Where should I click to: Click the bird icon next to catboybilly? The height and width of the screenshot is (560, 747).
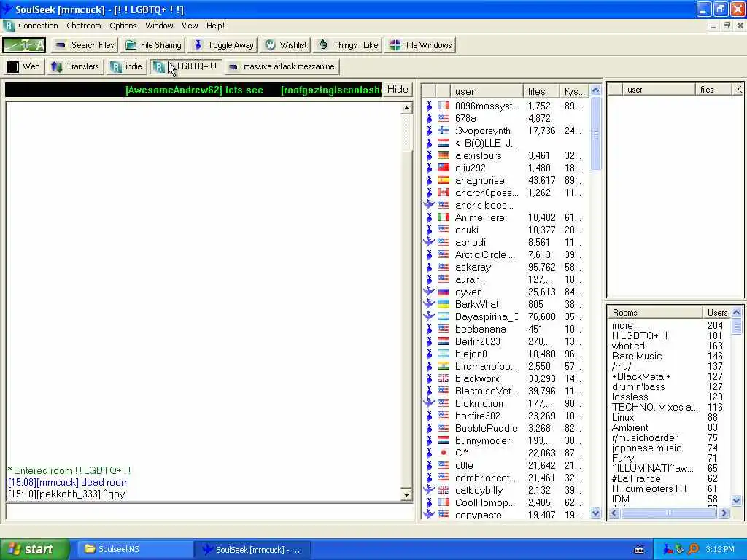click(x=429, y=489)
